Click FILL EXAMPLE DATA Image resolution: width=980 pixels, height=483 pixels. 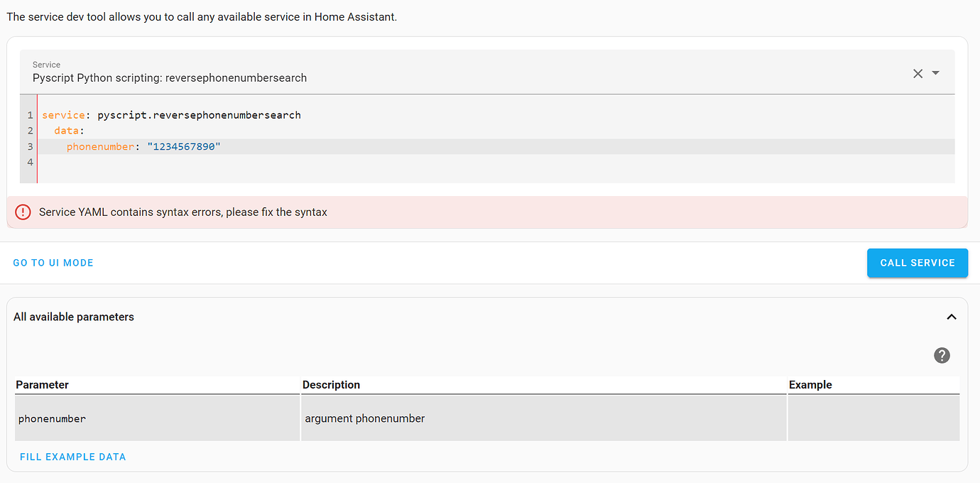72,457
